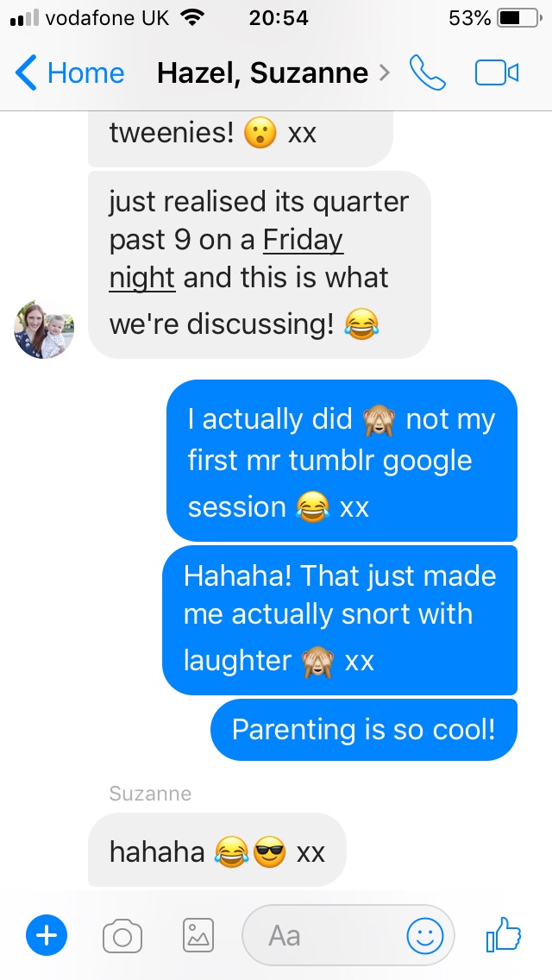
Task: Tap the back chevron arrow
Action: [x=26, y=73]
